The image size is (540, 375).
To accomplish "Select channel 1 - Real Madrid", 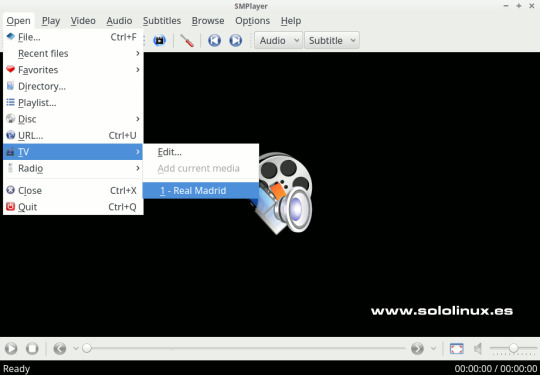I will (x=201, y=190).
